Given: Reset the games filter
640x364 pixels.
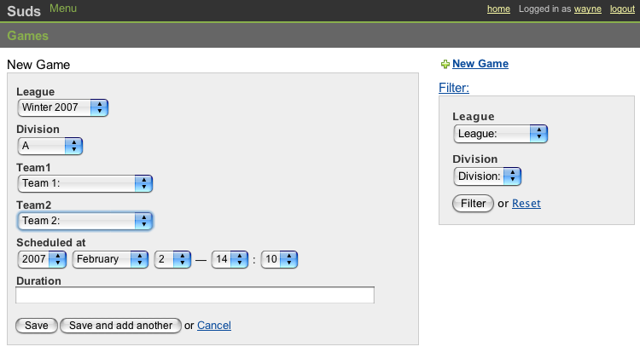Looking at the screenshot, I should 526,204.
